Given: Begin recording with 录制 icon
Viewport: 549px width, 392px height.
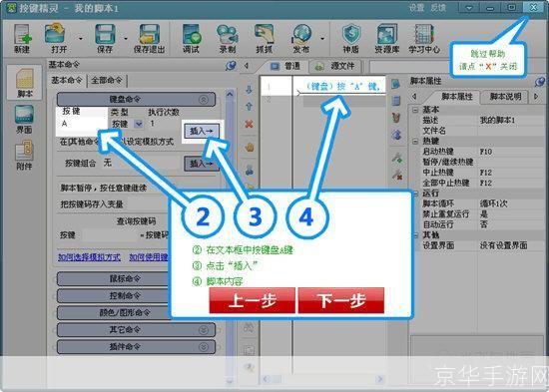Looking at the screenshot, I should coord(228,39).
